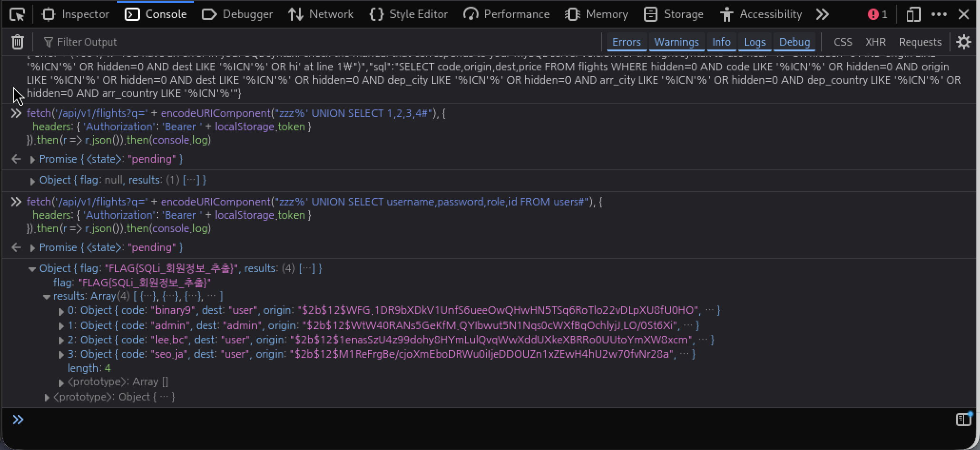The height and width of the screenshot is (450, 980).
Task: Expand the second pending Promise result
Action: pyautogui.click(x=32, y=248)
